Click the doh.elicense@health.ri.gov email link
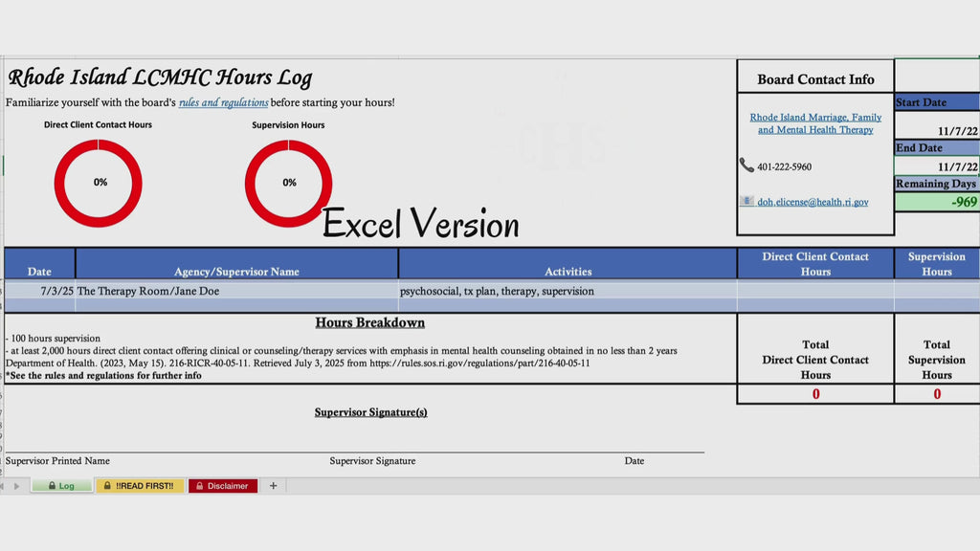Image resolution: width=980 pixels, height=551 pixels. click(813, 202)
